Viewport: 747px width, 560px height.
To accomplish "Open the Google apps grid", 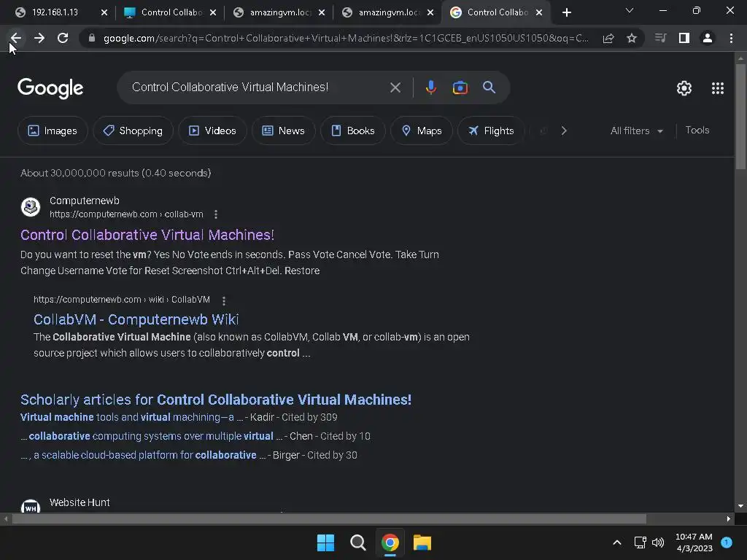I will click(x=718, y=88).
